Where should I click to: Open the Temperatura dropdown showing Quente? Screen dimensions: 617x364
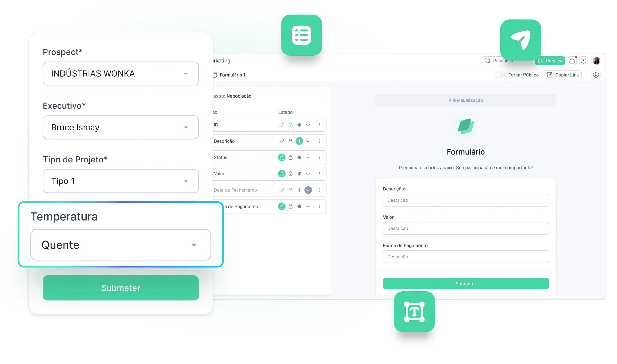pyautogui.click(x=121, y=245)
